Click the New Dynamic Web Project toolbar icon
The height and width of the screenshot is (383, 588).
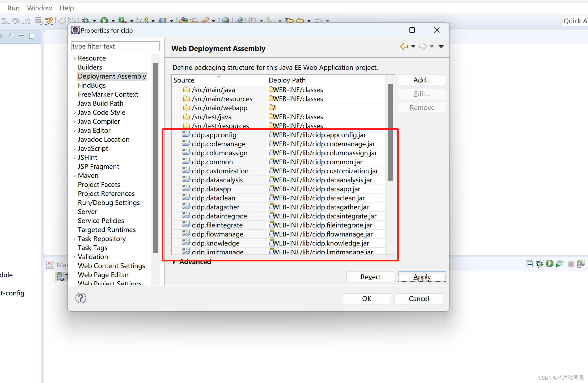[144, 20]
